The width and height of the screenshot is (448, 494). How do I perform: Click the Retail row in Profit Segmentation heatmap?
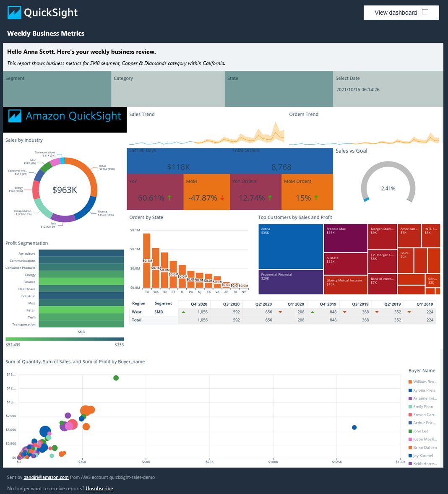click(81, 310)
